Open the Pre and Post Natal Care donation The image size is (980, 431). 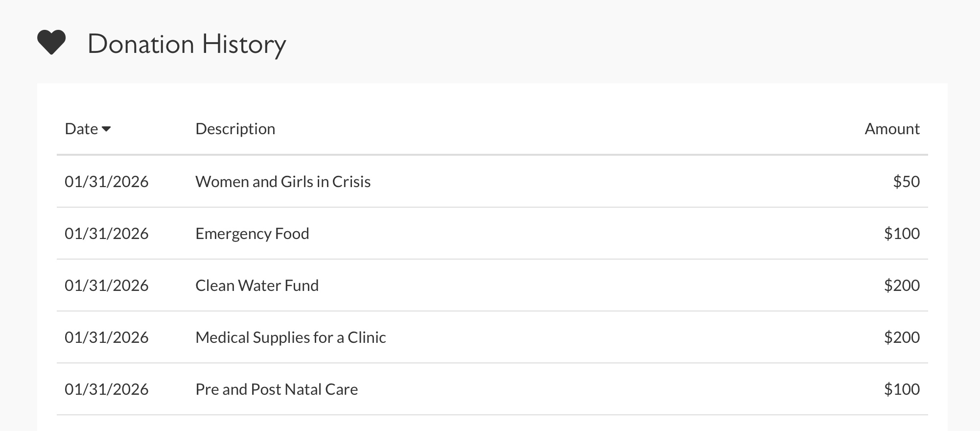(x=277, y=389)
